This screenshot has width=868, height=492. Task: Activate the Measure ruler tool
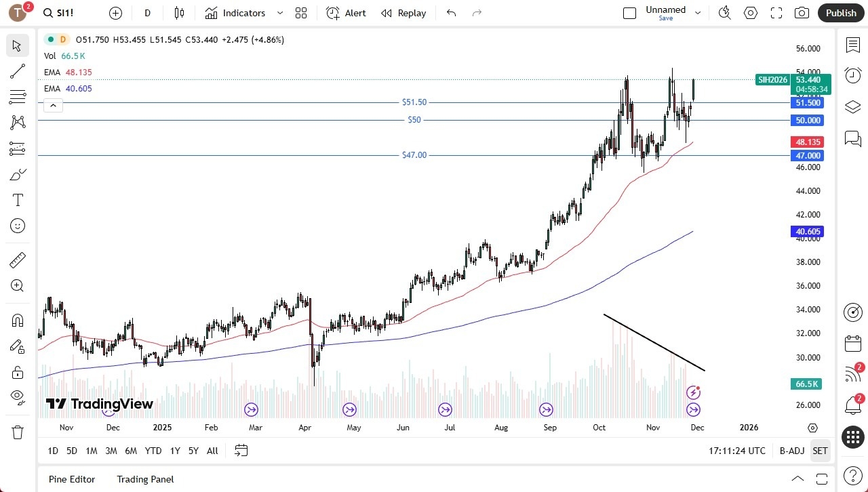(17, 260)
